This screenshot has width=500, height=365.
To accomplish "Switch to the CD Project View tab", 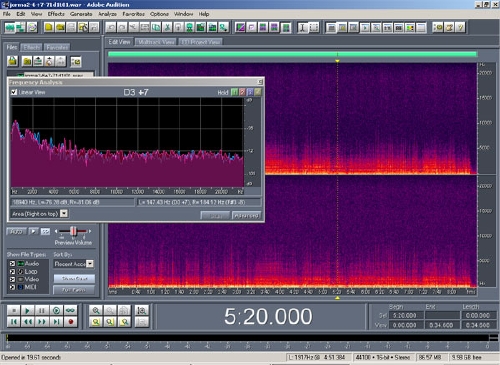I will 200,42.
